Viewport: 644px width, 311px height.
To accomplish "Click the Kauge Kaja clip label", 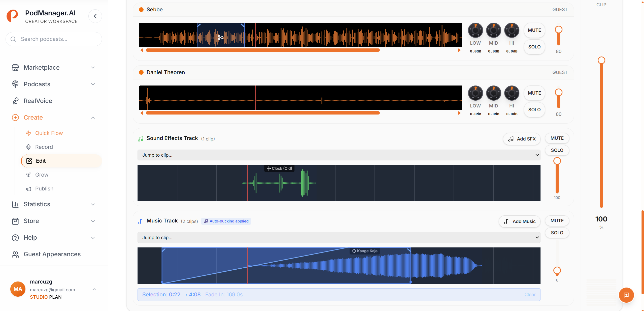I will 365,251.
